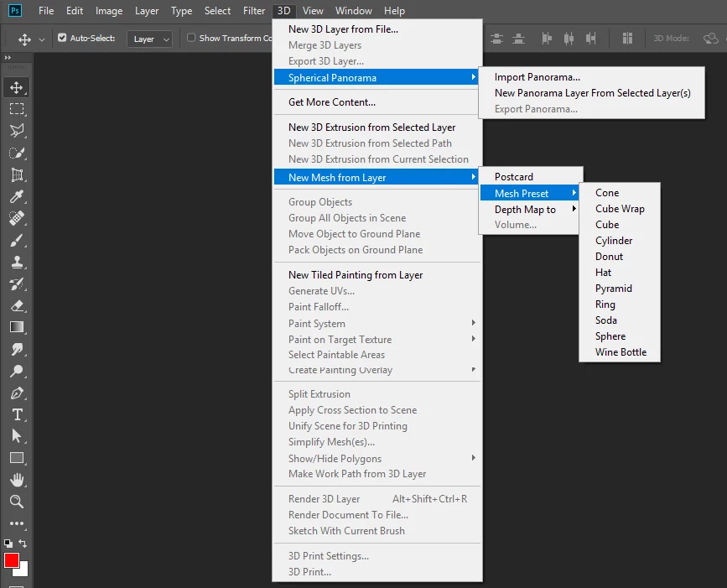Image resolution: width=727 pixels, height=588 pixels.
Task: Click the red foreground color swatch
Action: pos(11,560)
